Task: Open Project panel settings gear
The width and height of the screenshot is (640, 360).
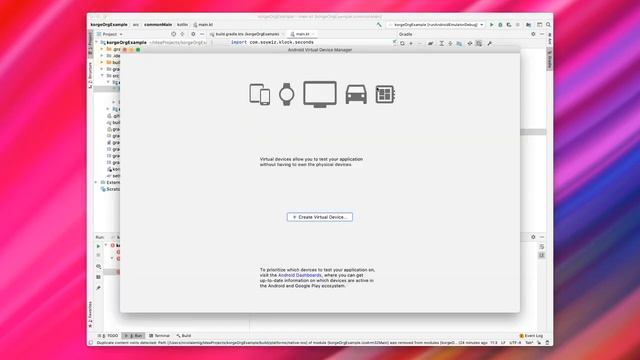Action: point(193,34)
